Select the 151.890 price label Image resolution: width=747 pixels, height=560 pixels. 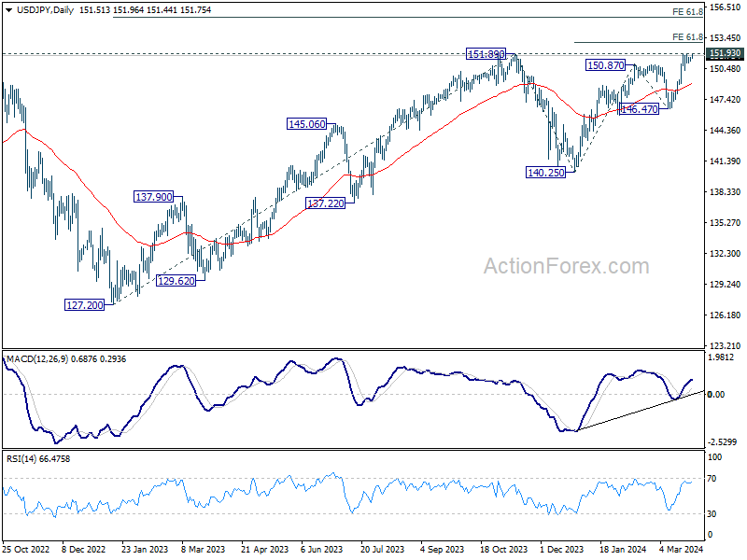[x=486, y=54]
